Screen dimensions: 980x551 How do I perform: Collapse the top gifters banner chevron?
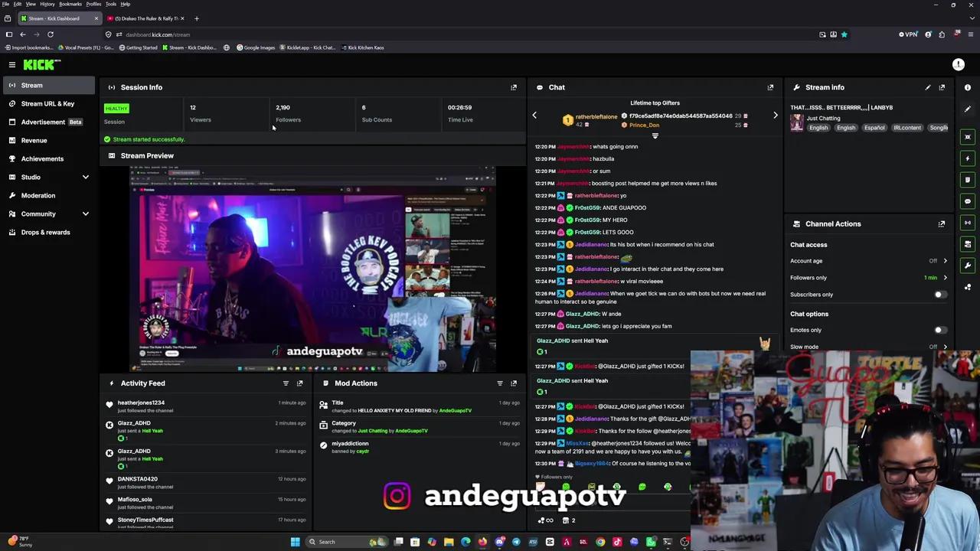pos(655,136)
